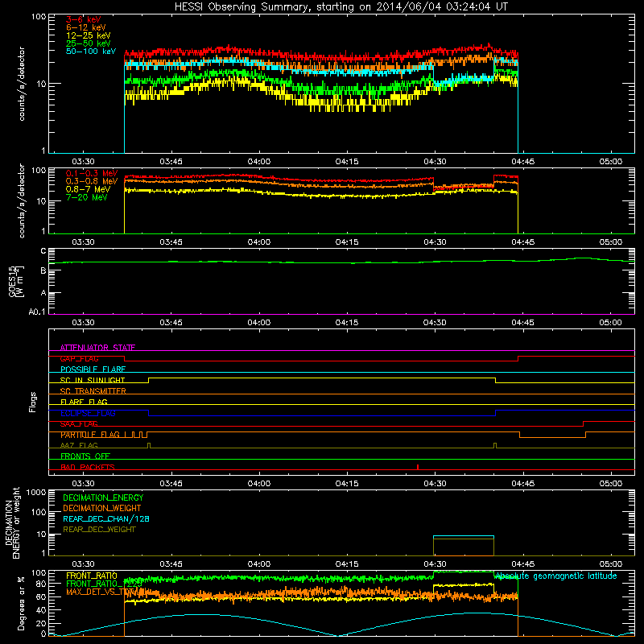644x644 pixels.
Task: Click 05:00 tick under the keV panel
Action: [611, 162]
